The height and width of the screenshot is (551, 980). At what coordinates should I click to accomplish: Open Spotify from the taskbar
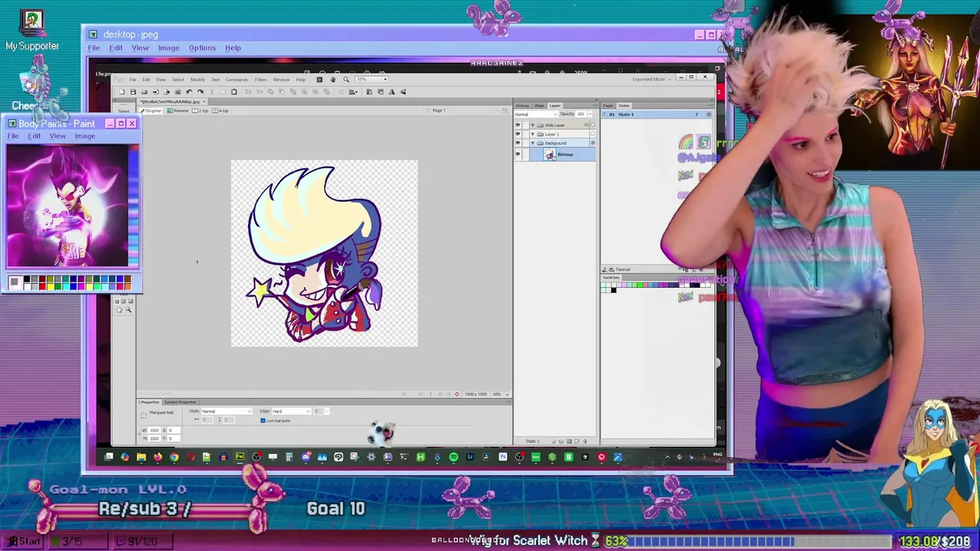pyautogui.click(x=453, y=457)
